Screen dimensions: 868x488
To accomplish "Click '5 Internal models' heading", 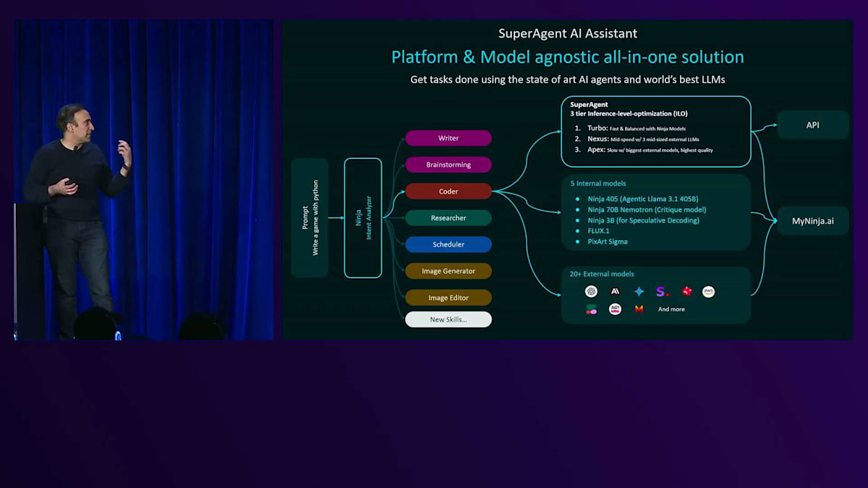I will tap(597, 184).
